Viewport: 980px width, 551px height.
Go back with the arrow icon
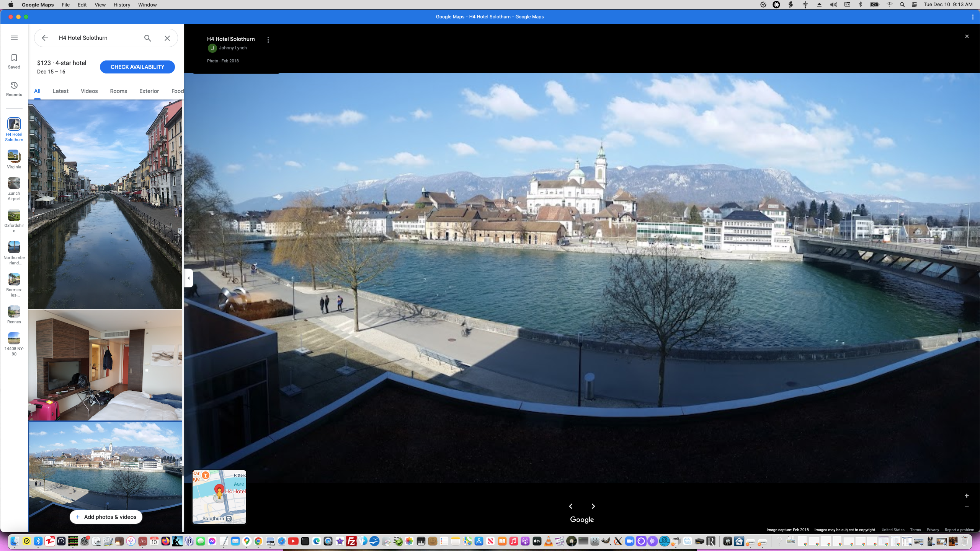[x=45, y=38]
